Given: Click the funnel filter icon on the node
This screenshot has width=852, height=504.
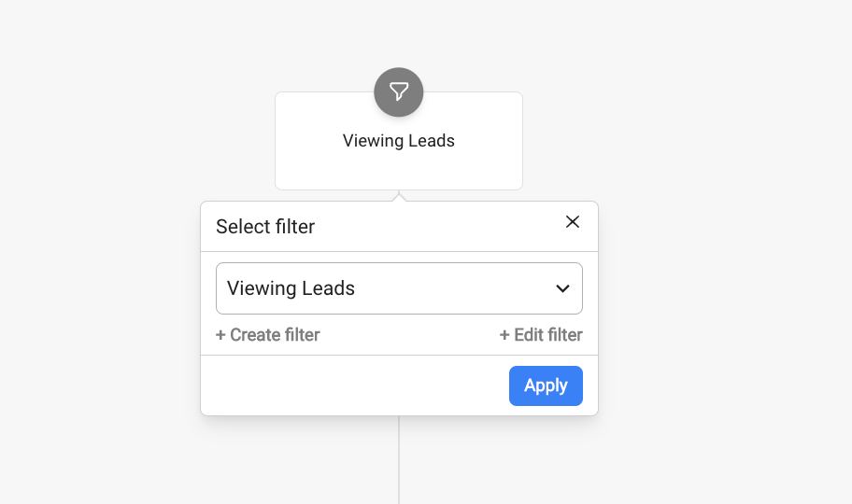Looking at the screenshot, I should click(399, 91).
